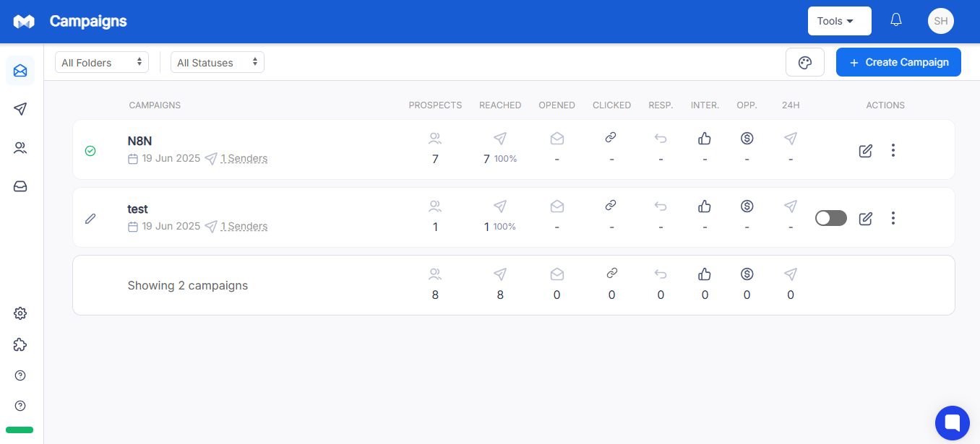Click the green progress bar in sidebar
The image size is (980, 444).
pyautogui.click(x=20, y=430)
